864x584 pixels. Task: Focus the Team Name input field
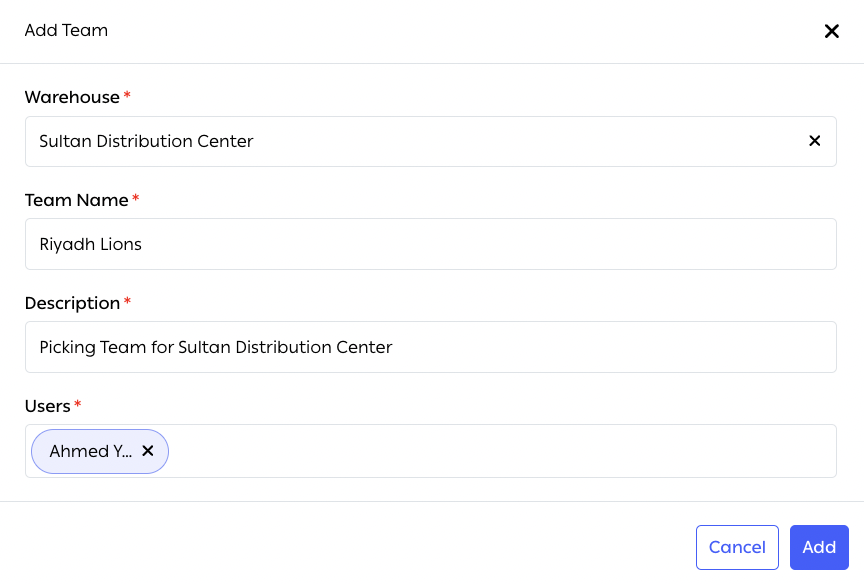click(430, 244)
